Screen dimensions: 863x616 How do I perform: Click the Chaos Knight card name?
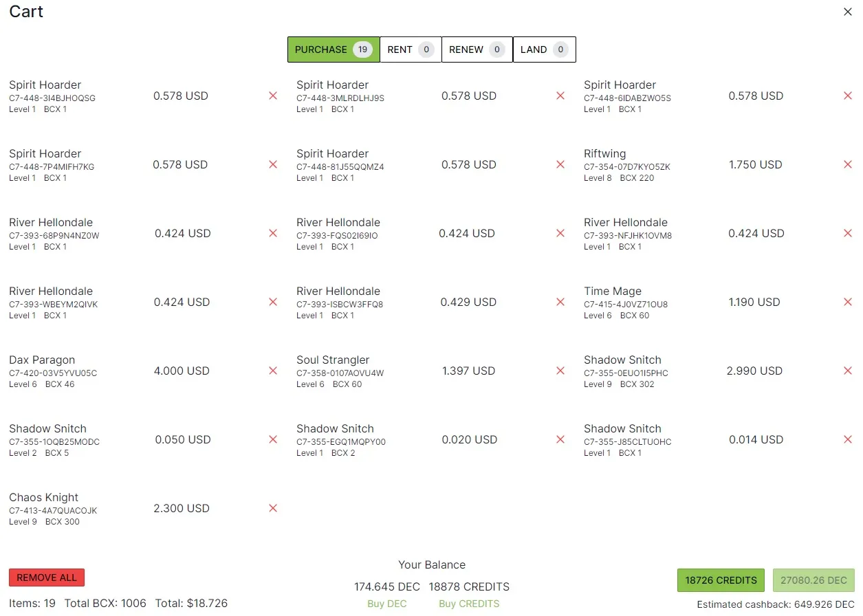tap(43, 497)
